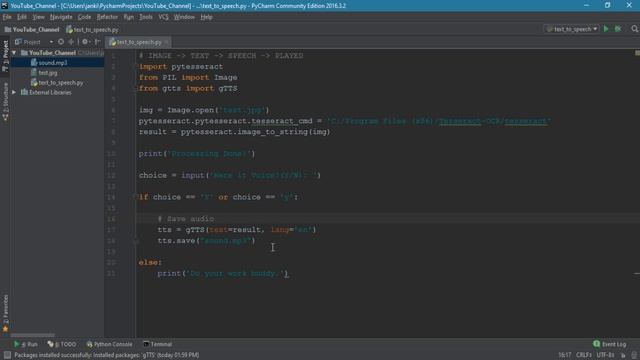Open the Refactor menu
This screenshot has height=360, width=640.
coord(107,17)
